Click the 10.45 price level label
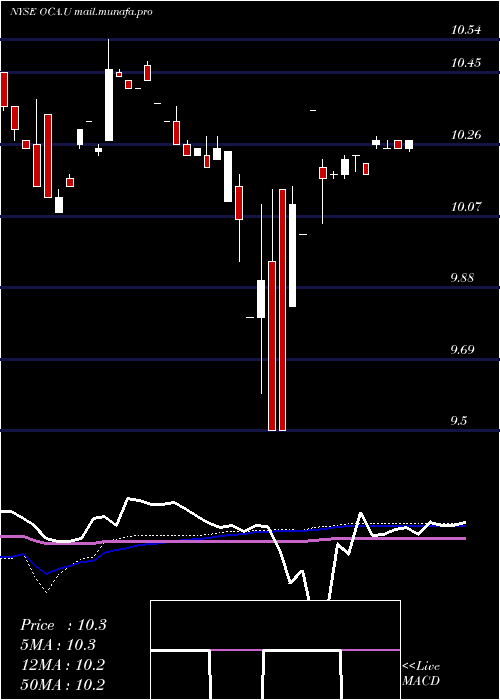The image size is (500, 700). pos(466,63)
